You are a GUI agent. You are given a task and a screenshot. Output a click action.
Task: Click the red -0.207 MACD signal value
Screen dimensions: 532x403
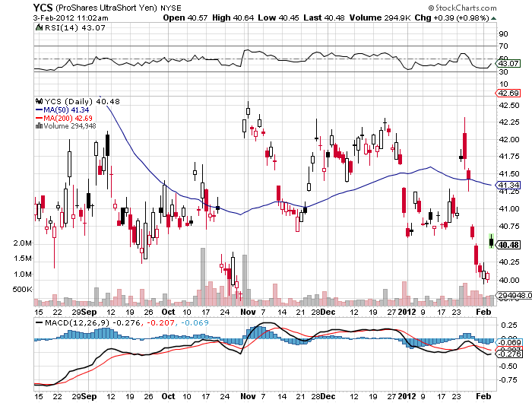pos(160,322)
